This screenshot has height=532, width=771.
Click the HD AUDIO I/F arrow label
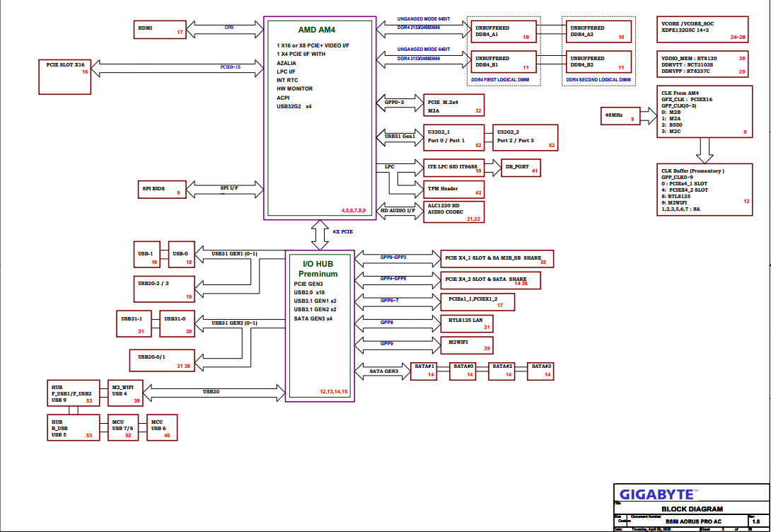point(398,210)
